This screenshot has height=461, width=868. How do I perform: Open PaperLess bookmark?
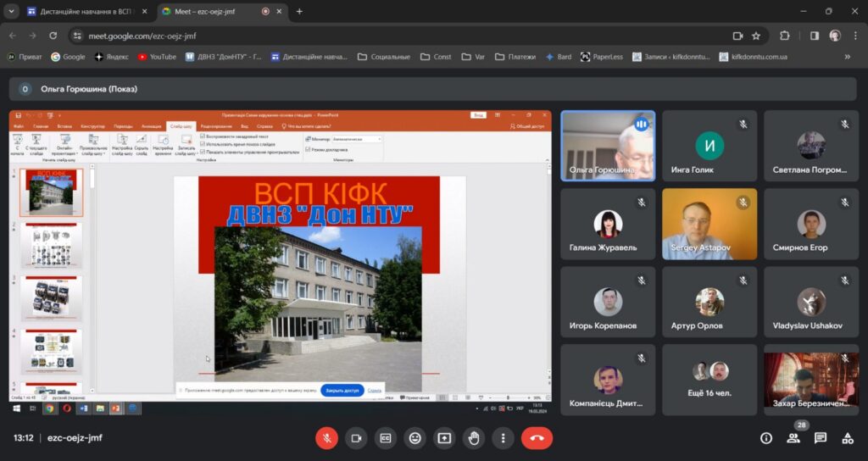point(602,57)
